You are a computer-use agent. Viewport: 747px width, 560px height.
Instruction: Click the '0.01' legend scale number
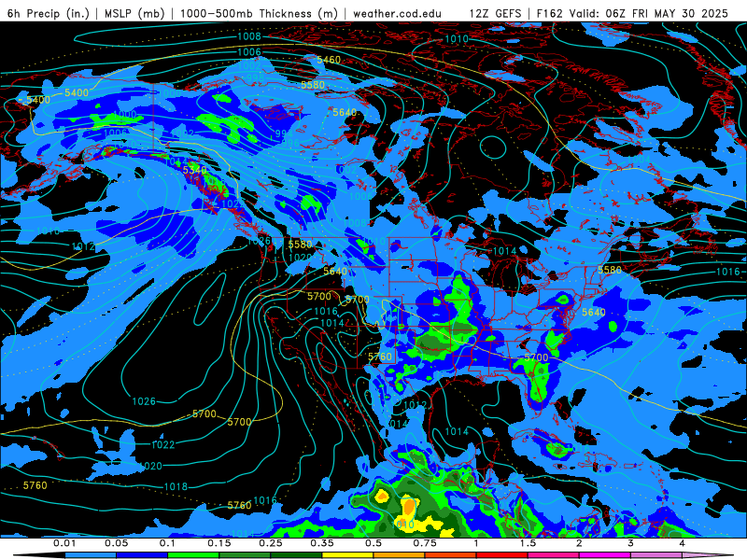click(x=64, y=543)
